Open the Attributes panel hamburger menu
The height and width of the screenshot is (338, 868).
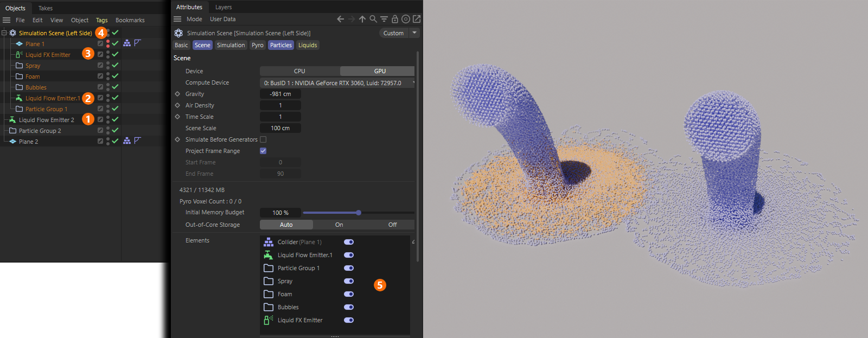pos(177,19)
